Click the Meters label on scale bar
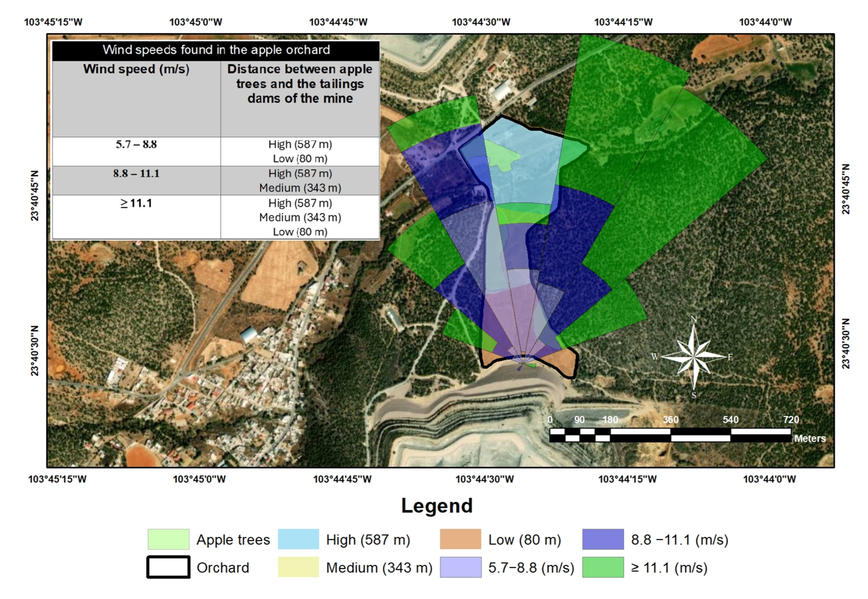The image size is (868, 599). click(x=810, y=438)
